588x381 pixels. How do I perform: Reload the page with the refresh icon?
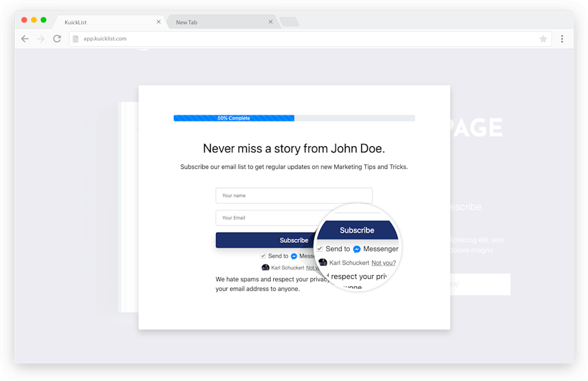pyautogui.click(x=57, y=39)
